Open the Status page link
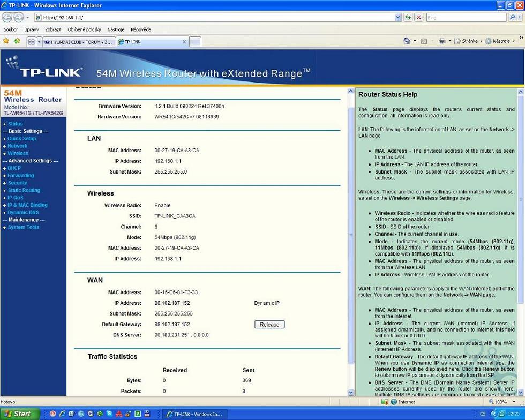Screen dimensions: 525x420 tap(16, 124)
